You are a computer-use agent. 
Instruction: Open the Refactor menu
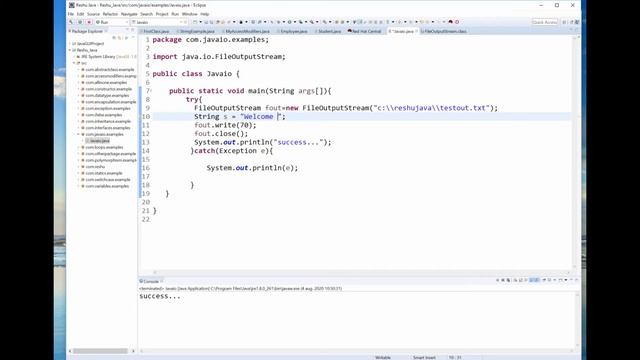click(x=110, y=14)
